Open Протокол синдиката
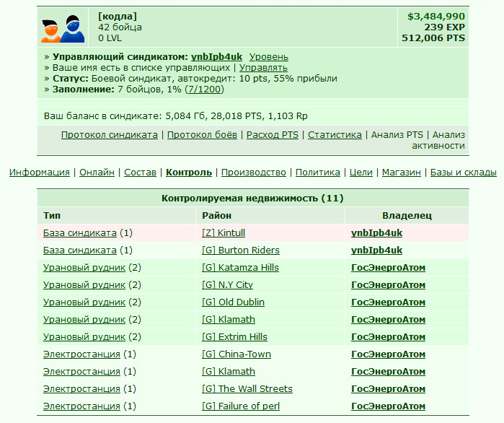 [110, 135]
